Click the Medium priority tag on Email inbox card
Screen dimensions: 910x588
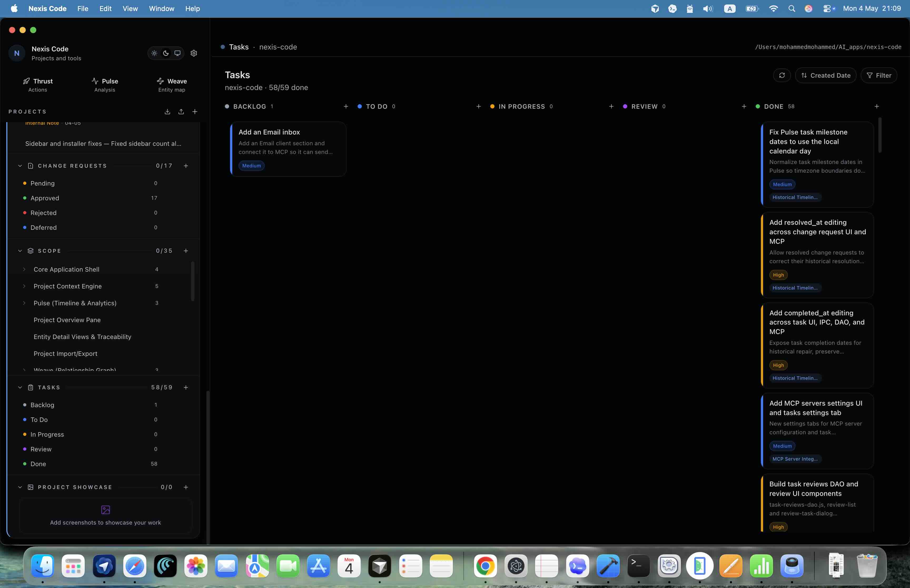(x=252, y=166)
